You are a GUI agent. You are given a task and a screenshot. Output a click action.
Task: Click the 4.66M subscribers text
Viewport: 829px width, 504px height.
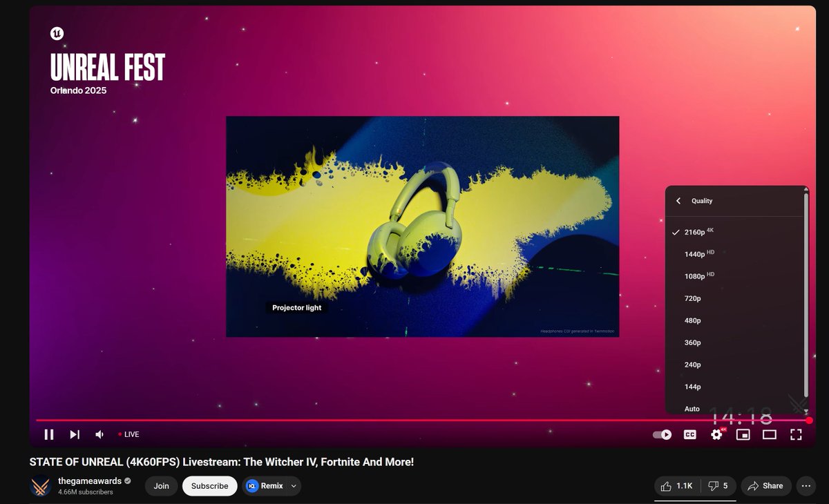tap(86, 492)
